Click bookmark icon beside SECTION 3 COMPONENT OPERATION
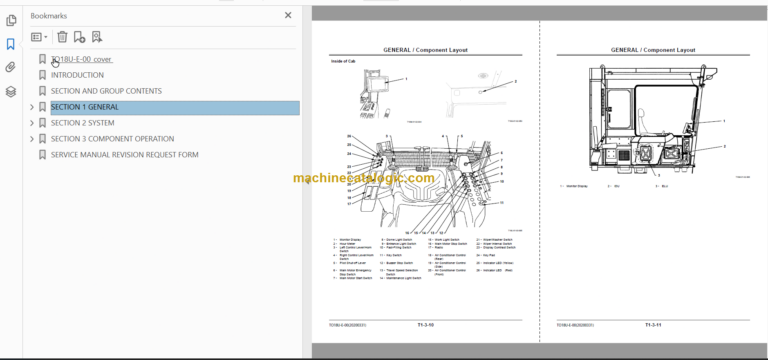 (x=42, y=139)
